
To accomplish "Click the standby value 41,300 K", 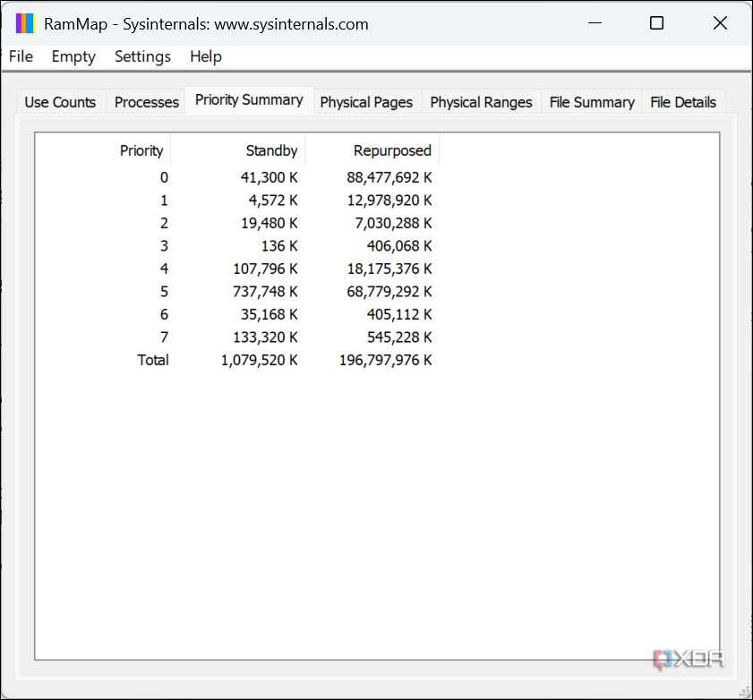I will 269,177.
